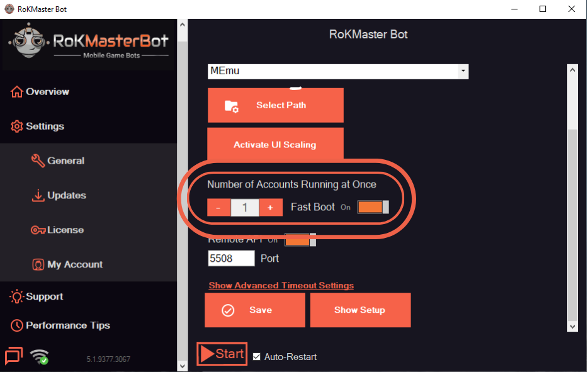
Task: Click the Settings gear icon
Action: pyautogui.click(x=16, y=127)
